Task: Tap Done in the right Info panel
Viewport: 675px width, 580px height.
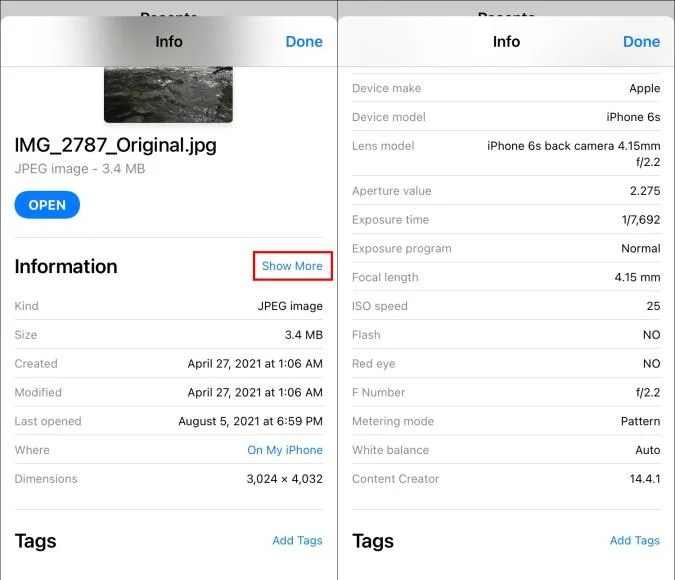Action: pos(641,42)
